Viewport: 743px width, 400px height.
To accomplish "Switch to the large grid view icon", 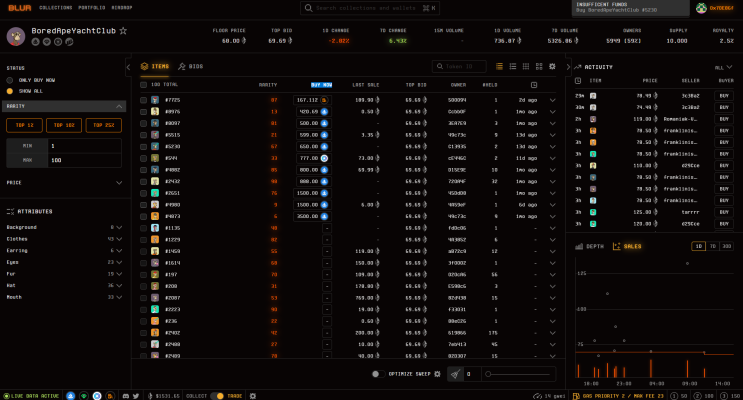I will pos(539,66).
